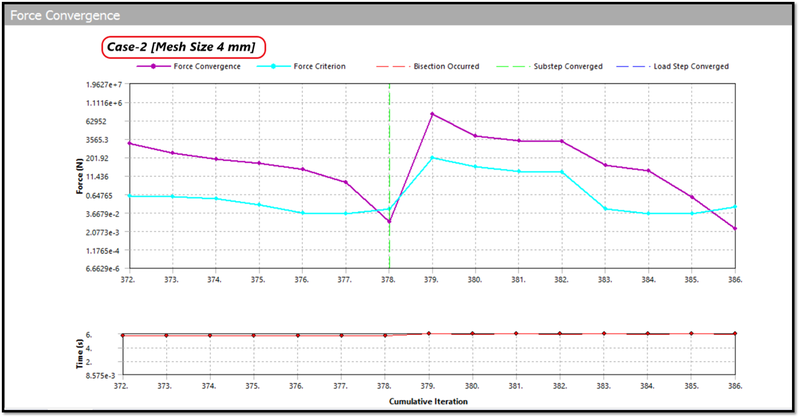
Task: Click the 6.6629e-6 axis value
Action: [103, 268]
